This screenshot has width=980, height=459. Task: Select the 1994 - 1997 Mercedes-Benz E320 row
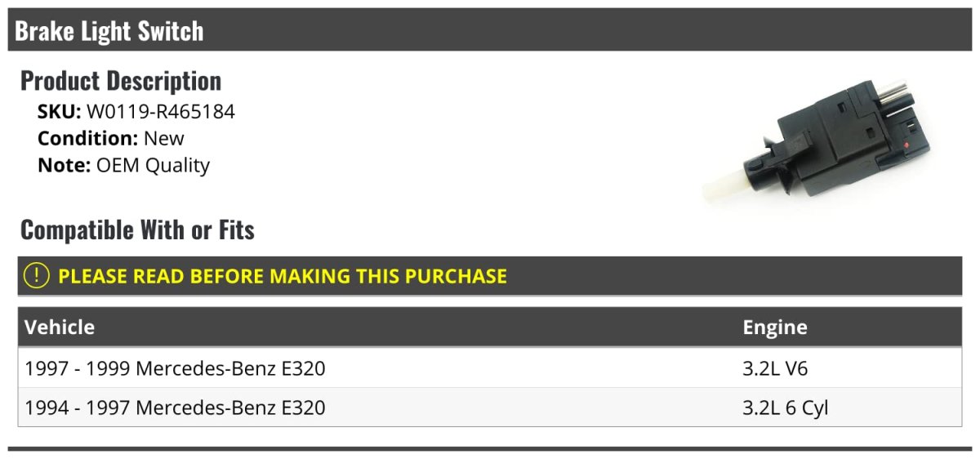point(175,407)
